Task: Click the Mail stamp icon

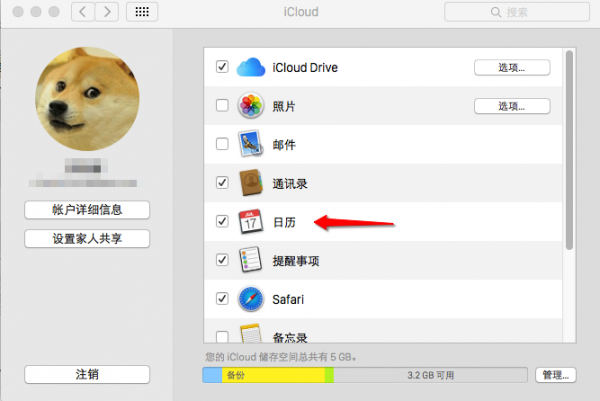Action: 251,144
